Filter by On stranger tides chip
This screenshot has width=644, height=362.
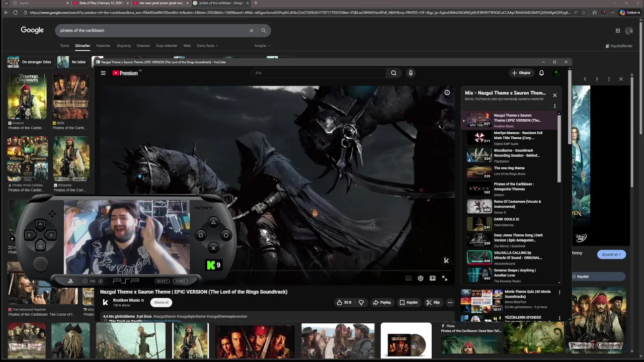pos(30,62)
